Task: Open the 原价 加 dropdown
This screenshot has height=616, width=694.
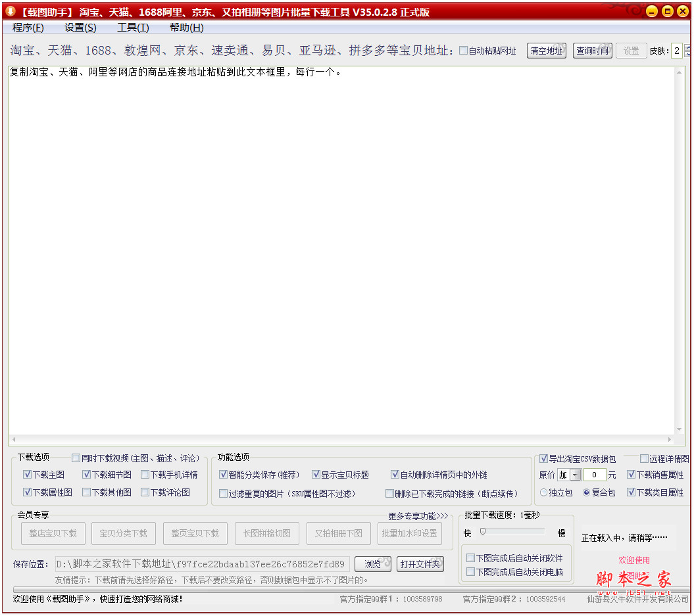Action: (575, 475)
